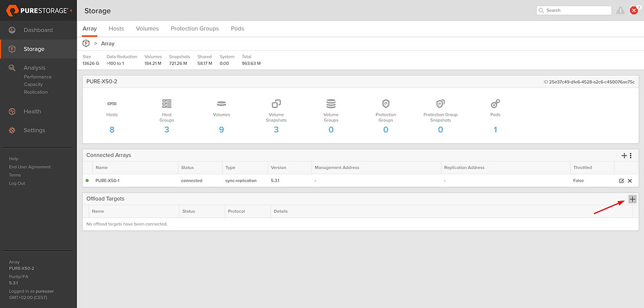644x308 pixels.
Task: Switch to the Pods tab
Action: click(x=238, y=29)
